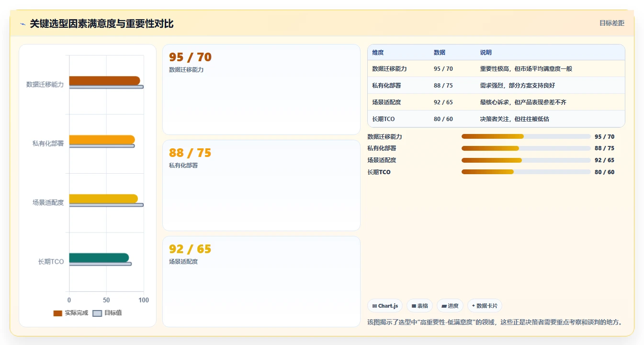Image resolution: width=644 pixels, height=345 pixels.
Task: Click the 目标差距 label in header
Action: tap(612, 23)
